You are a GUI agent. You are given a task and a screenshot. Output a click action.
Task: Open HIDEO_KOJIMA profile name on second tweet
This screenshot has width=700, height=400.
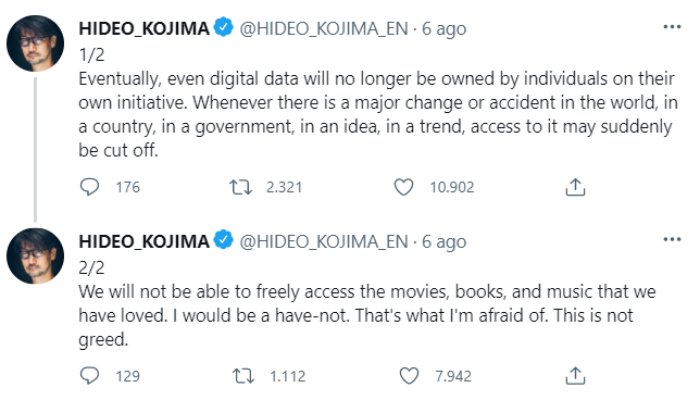pyautogui.click(x=144, y=241)
